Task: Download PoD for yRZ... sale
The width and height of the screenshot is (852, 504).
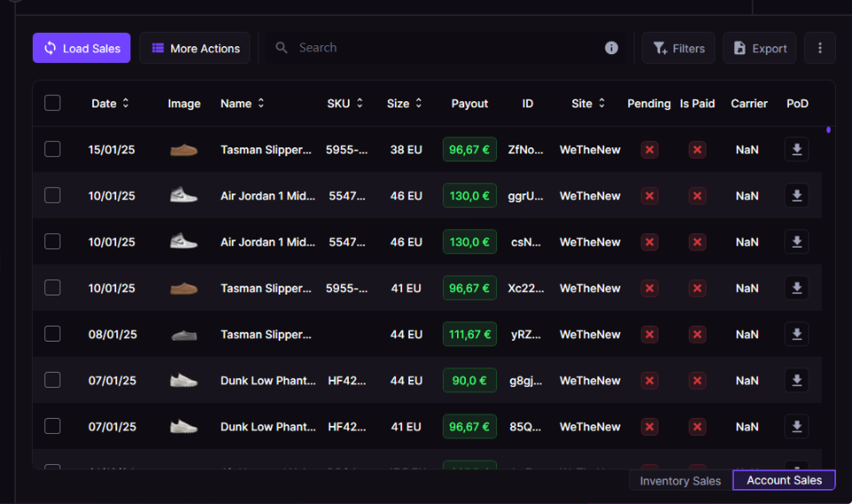Action: pos(797,334)
